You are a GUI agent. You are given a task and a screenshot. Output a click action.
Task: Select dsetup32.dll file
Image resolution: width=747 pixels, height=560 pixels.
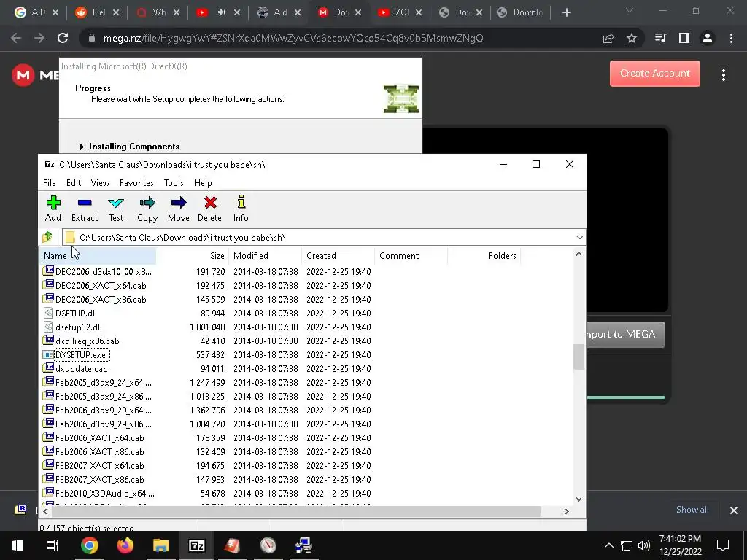(x=79, y=327)
